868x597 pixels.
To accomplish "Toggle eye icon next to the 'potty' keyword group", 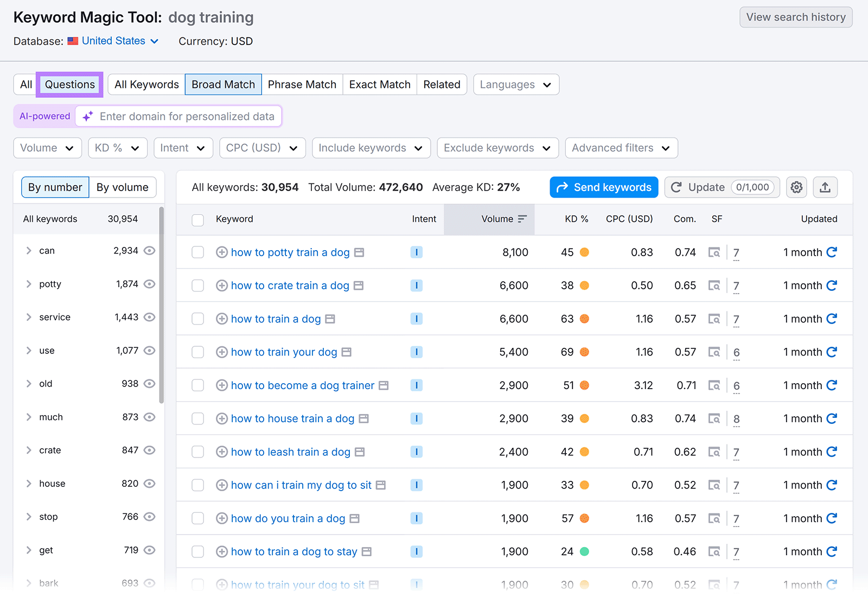I will point(150,283).
